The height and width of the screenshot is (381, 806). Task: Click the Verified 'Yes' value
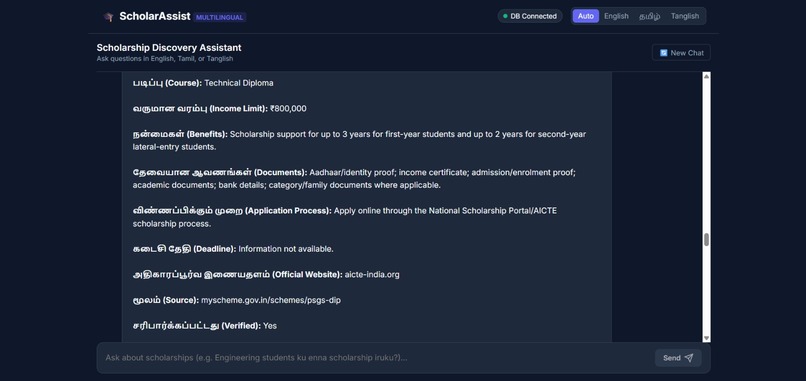pos(270,326)
